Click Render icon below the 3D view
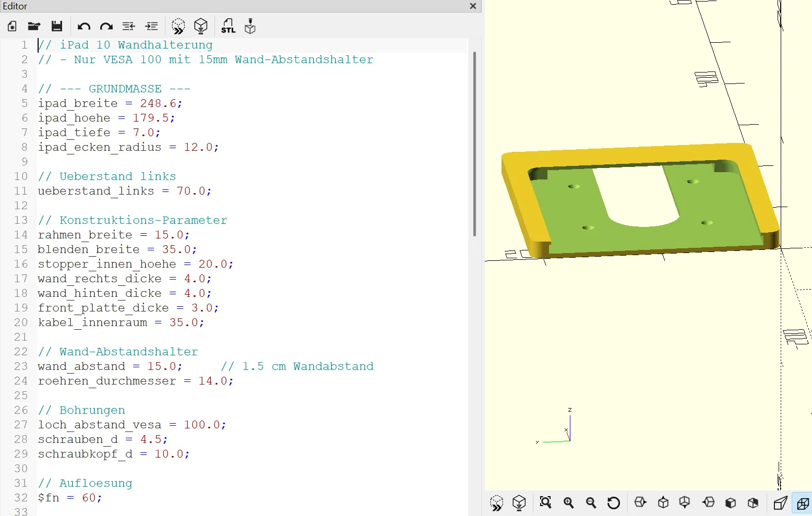 pos(519,503)
